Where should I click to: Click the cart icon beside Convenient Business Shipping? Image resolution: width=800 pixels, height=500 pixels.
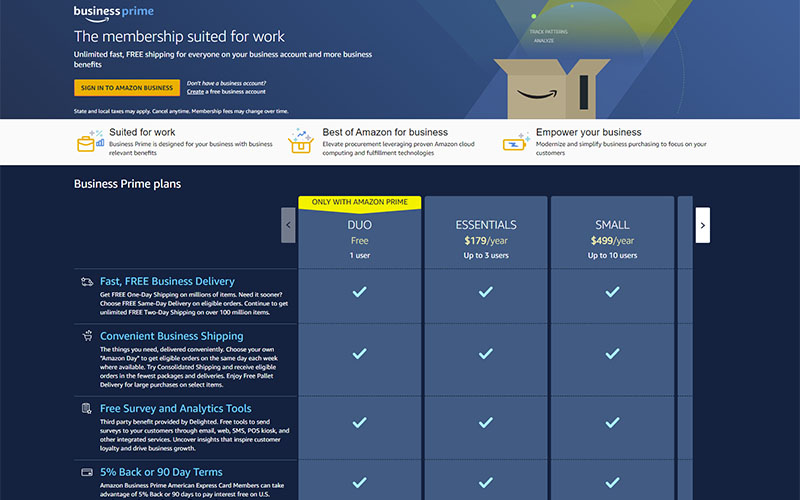[x=87, y=336]
